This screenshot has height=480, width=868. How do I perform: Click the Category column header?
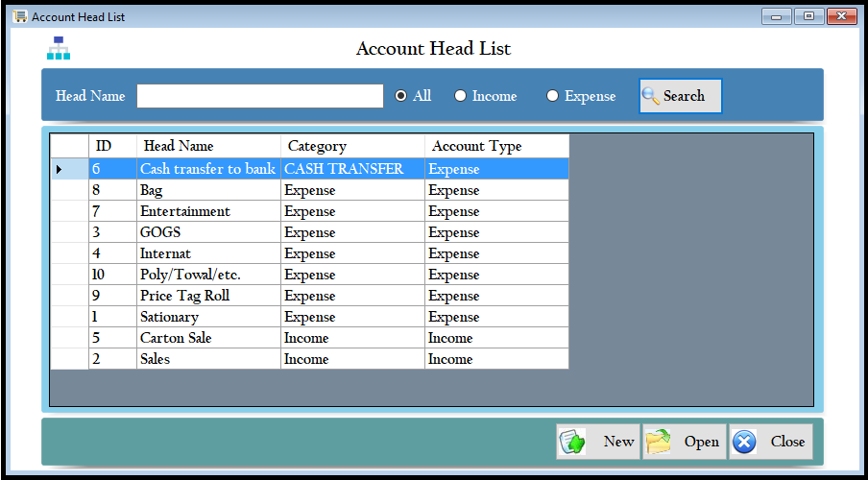coord(352,146)
